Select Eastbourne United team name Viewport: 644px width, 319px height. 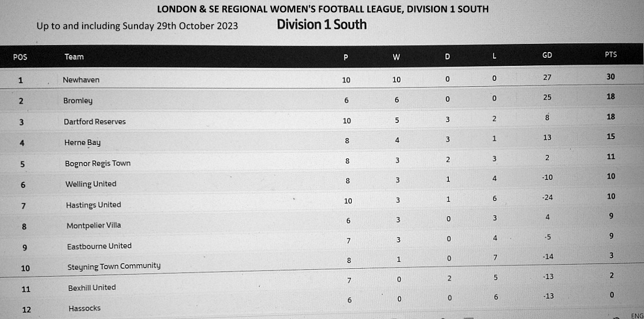(x=99, y=246)
